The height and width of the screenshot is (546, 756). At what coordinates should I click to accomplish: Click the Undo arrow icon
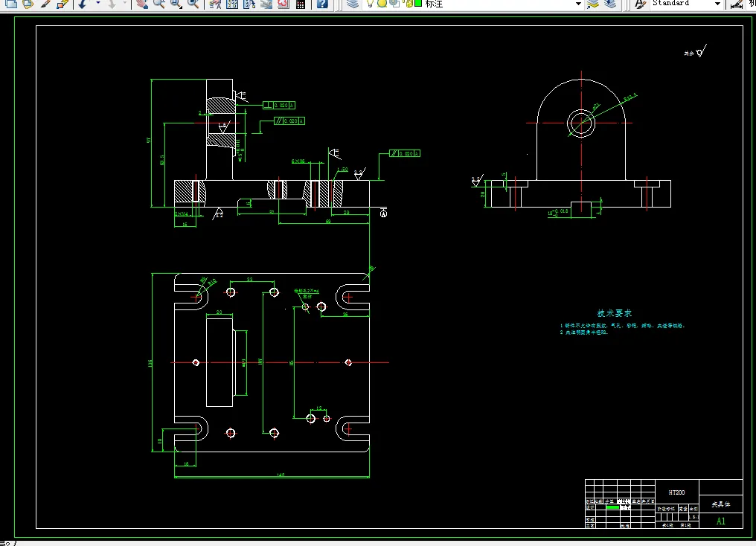pyautogui.click(x=83, y=4)
